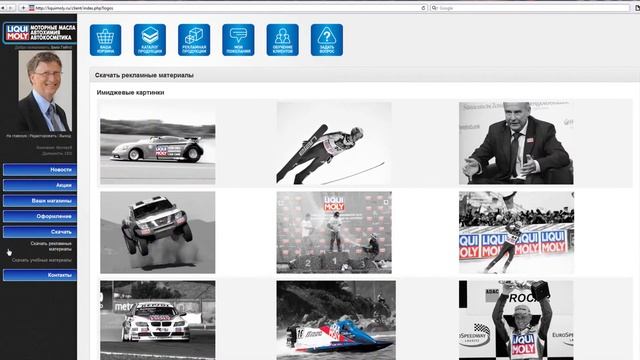640x360 pixels.
Task: Go back with the browser back arrow
Action: click(3, 8)
